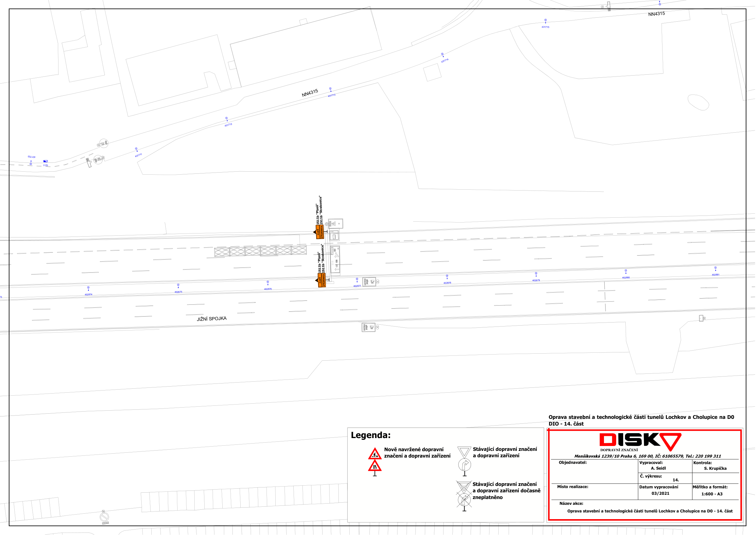This screenshot has height=535, width=756.
Task: Click the lower rotated IS11b "Strakonice" label
Action: tap(323, 259)
